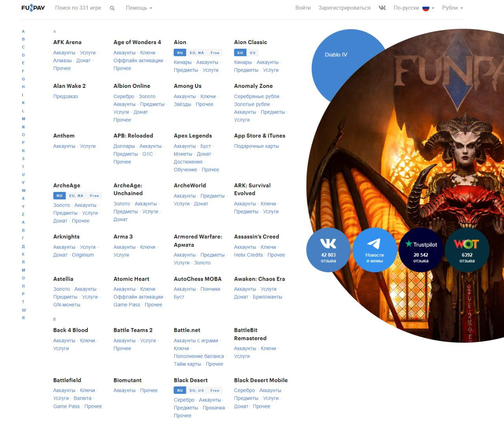Jump to letter M in Latin alphabet sidebar

tap(23, 119)
